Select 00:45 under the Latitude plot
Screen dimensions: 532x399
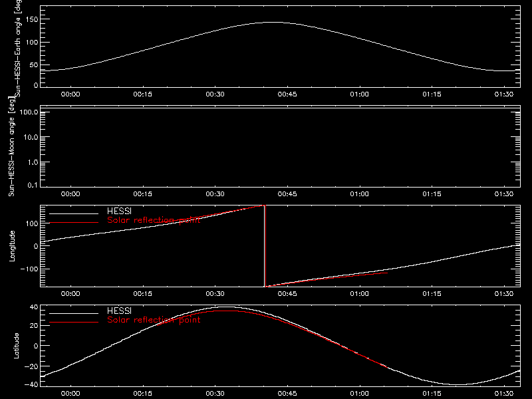[287, 394]
